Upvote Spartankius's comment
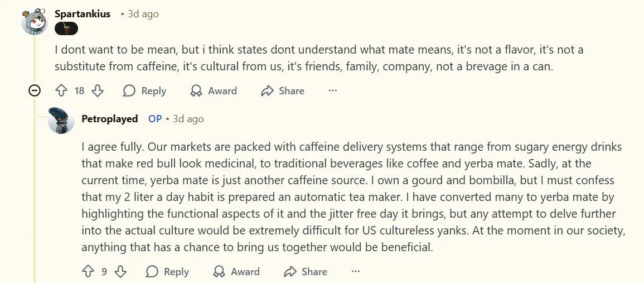The width and height of the screenshot is (644, 283). coord(61,91)
